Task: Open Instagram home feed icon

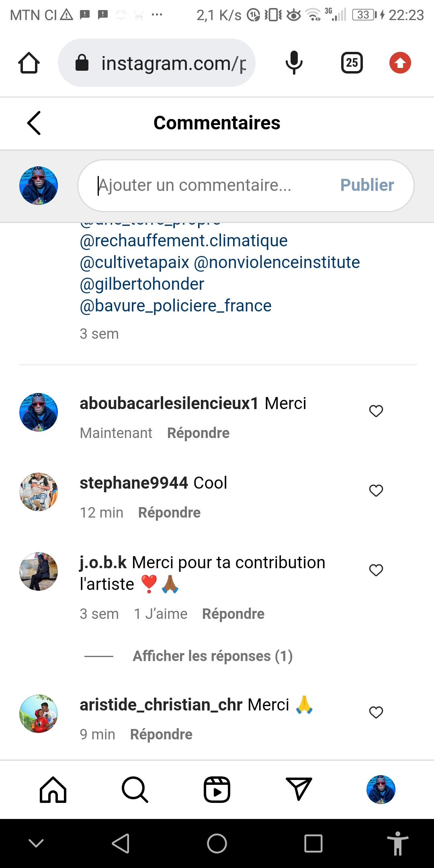Action: (x=53, y=790)
